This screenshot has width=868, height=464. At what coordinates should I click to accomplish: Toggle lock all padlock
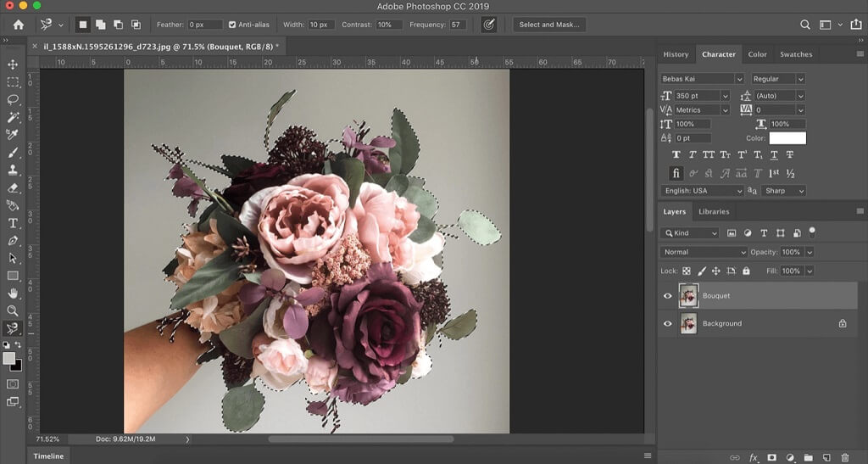click(x=746, y=271)
